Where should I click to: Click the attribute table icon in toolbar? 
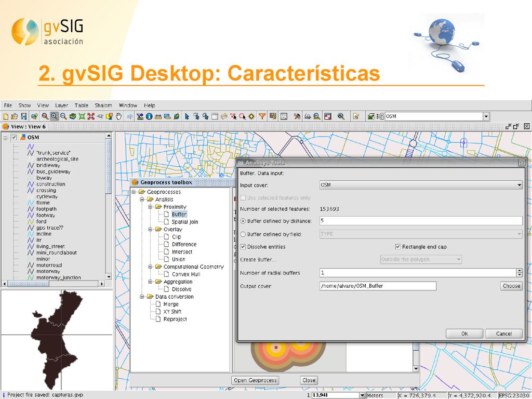pyautogui.click(x=215, y=116)
